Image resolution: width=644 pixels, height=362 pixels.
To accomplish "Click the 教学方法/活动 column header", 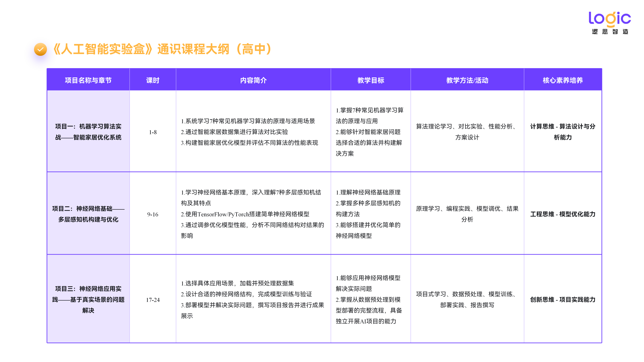I will tap(467, 80).
